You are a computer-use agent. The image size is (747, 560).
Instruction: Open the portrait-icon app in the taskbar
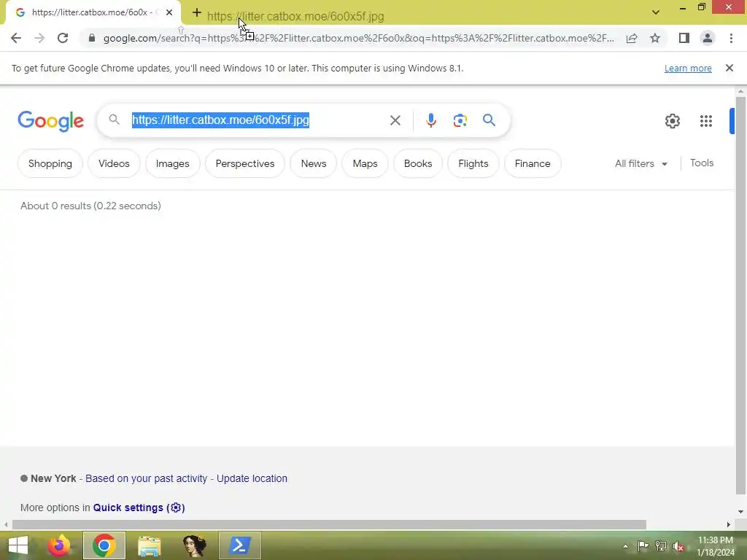tap(194, 545)
